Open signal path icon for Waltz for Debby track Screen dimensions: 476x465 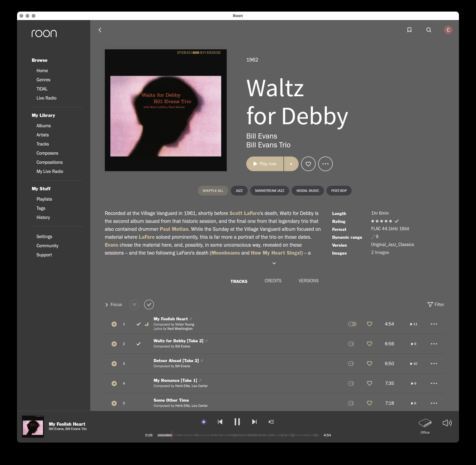click(351, 344)
